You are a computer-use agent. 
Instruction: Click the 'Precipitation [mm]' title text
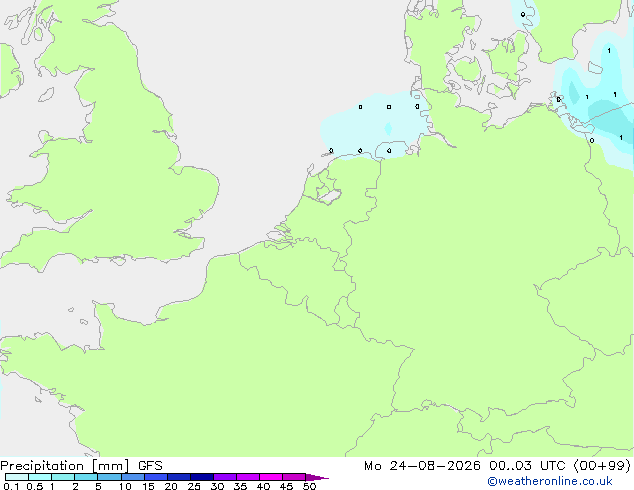click(64, 466)
